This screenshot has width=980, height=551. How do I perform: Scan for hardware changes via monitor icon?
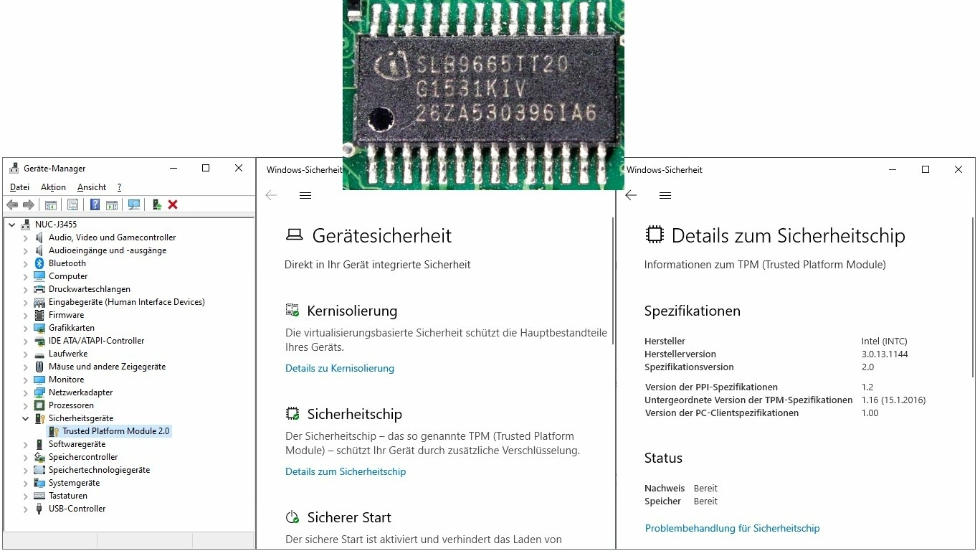[x=134, y=204]
